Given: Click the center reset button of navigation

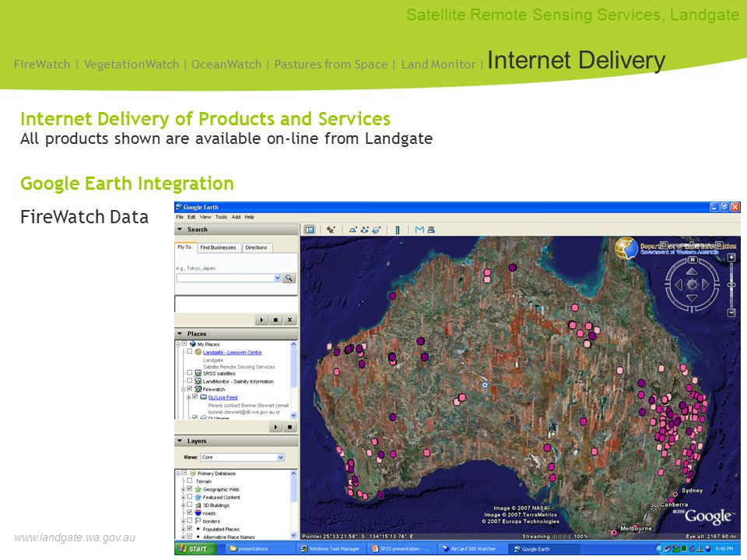Looking at the screenshot, I should coord(693,285).
